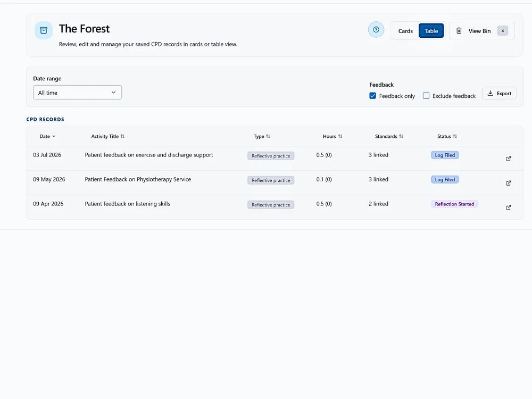
Task: Click the Reflection Started status badge
Action: [454, 204]
